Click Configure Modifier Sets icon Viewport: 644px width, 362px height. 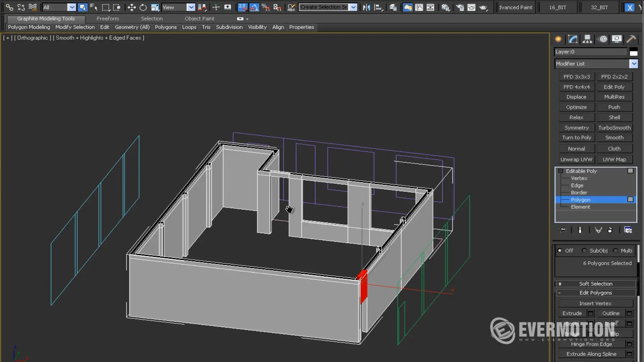628,230
